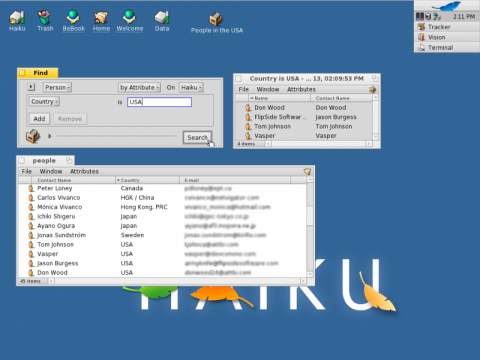Open Attributes menu in people window
Screen dimensions: 480x360
pyautogui.click(x=84, y=171)
